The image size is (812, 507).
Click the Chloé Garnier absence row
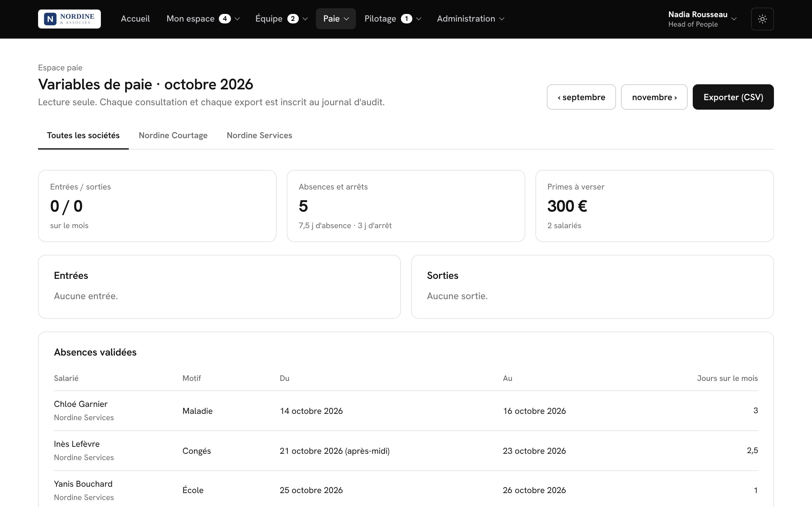(406, 411)
